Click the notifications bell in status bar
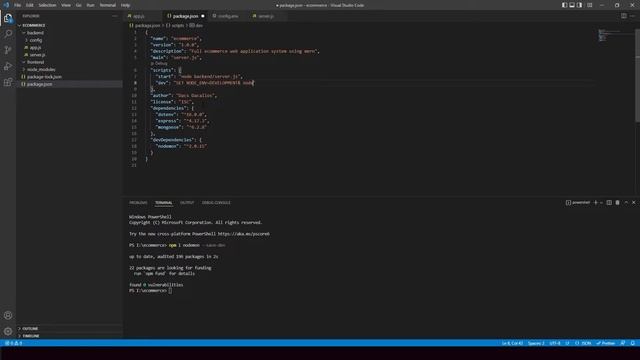640x360 pixels. click(x=632, y=343)
